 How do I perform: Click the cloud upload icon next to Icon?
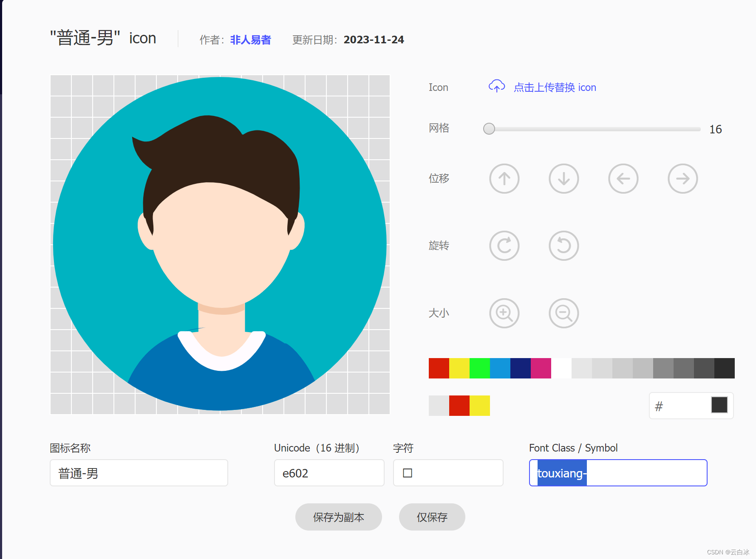(x=496, y=86)
